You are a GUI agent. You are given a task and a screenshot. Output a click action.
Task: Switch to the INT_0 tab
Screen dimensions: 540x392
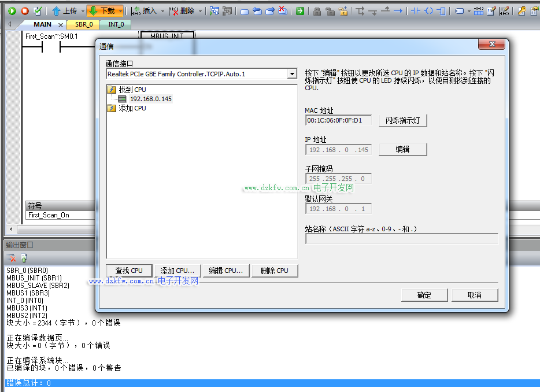[116, 25]
